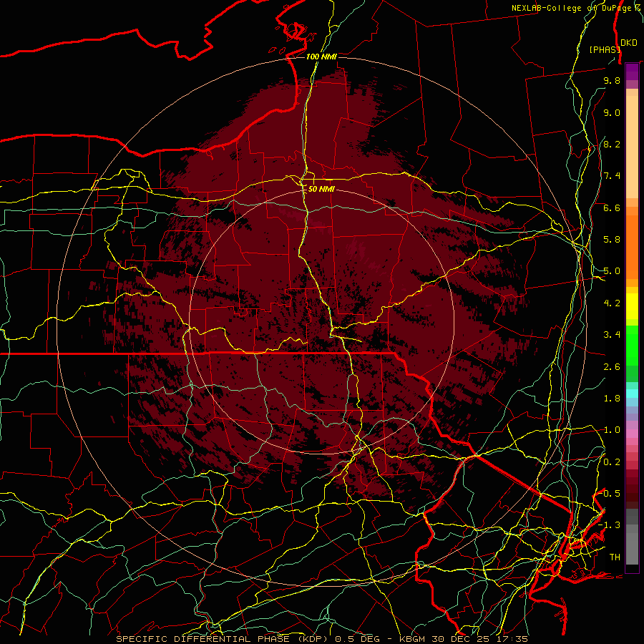Screen dimensions: 644x644
Task: Click the 5.0 scale label
Action: tap(612, 271)
